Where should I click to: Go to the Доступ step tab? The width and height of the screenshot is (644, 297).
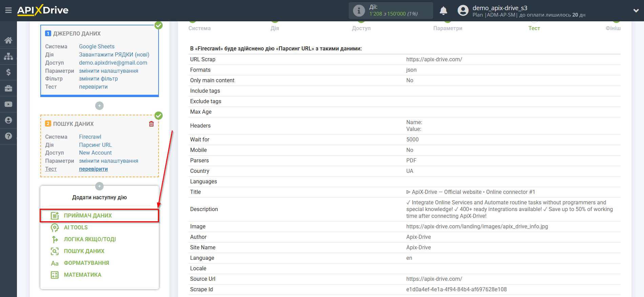(361, 28)
